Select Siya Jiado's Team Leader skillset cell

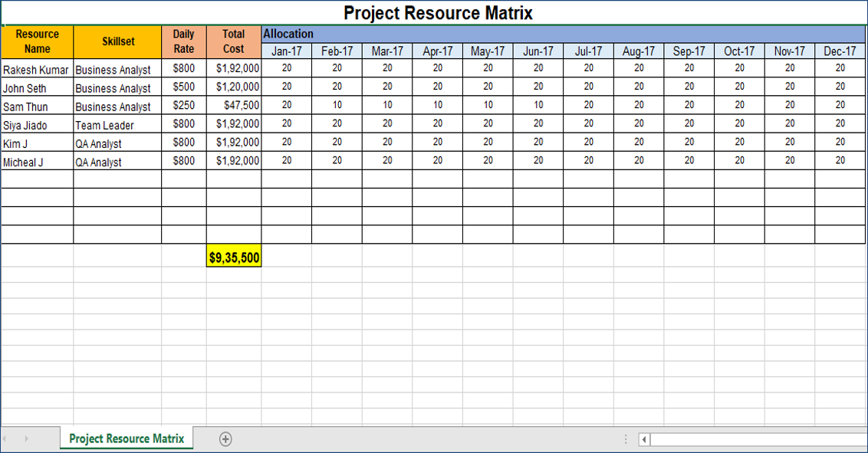(x=115, y=124)
